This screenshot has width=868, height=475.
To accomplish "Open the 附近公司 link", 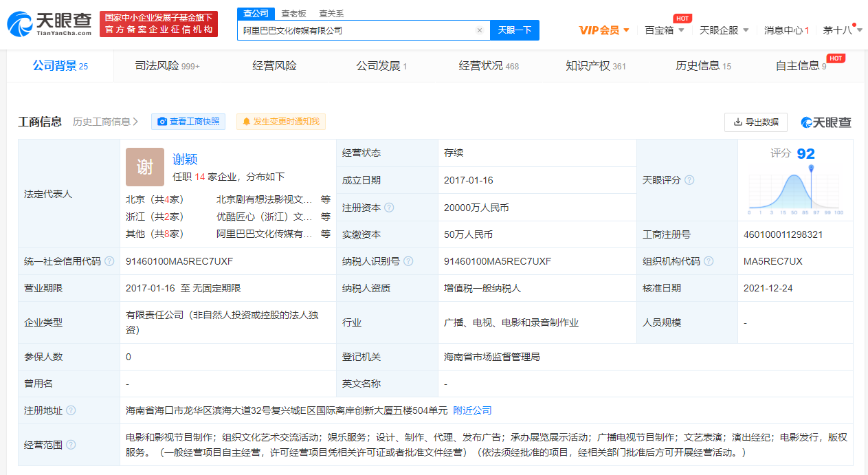I will [472, 410].
